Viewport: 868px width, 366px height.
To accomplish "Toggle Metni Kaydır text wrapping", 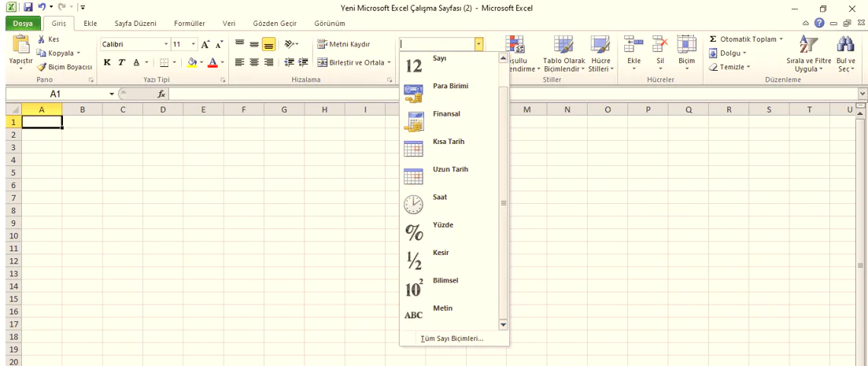I will [x=344, y=44].
